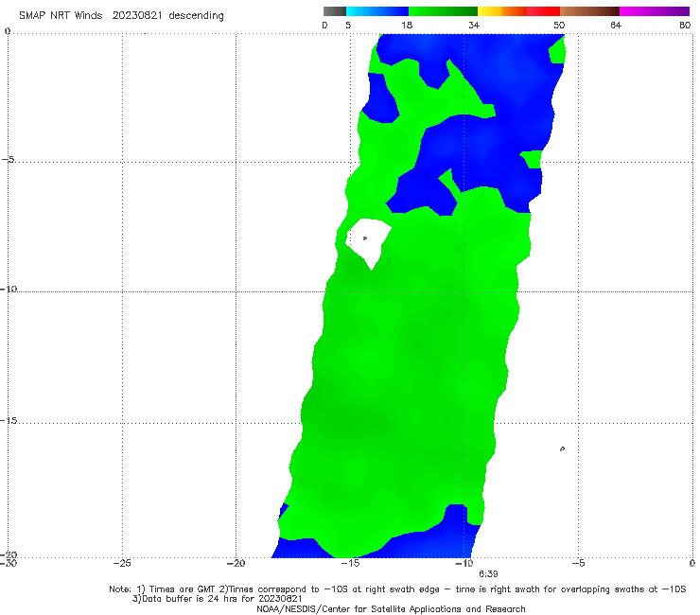Click the note line starting 'Note: 1) Times are GMT'
The height and width of the screenshot is (615, 700).
pyautogui.click(x=397, y=589)
